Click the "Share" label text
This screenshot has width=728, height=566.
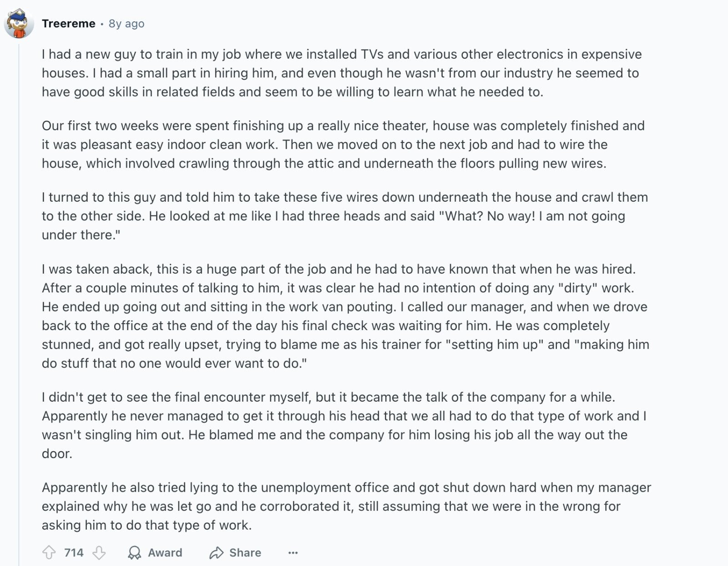[x=245, y=552]
